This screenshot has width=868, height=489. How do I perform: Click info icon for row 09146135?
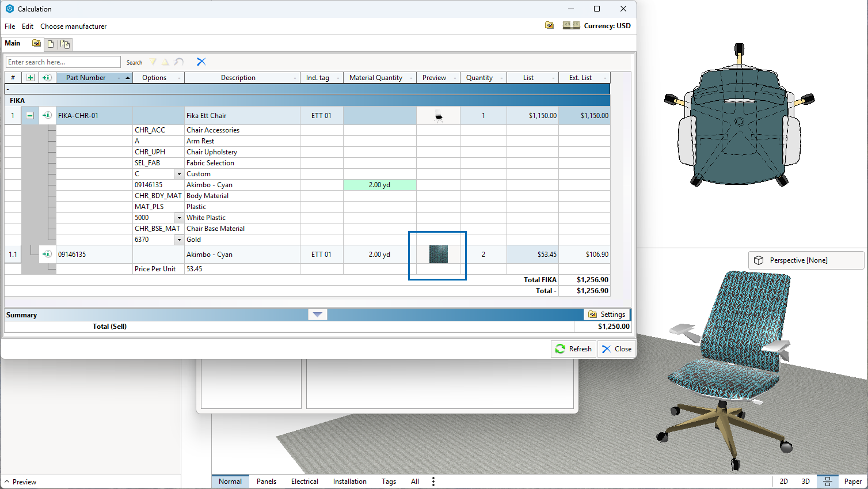point(47,254)
